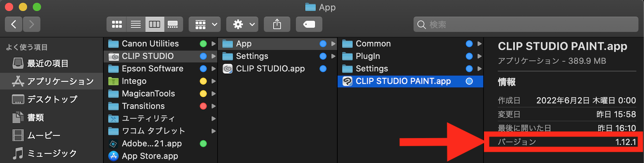Select デスクトップ in the sidebar
The image size is (644, 163).
[52, 99]
